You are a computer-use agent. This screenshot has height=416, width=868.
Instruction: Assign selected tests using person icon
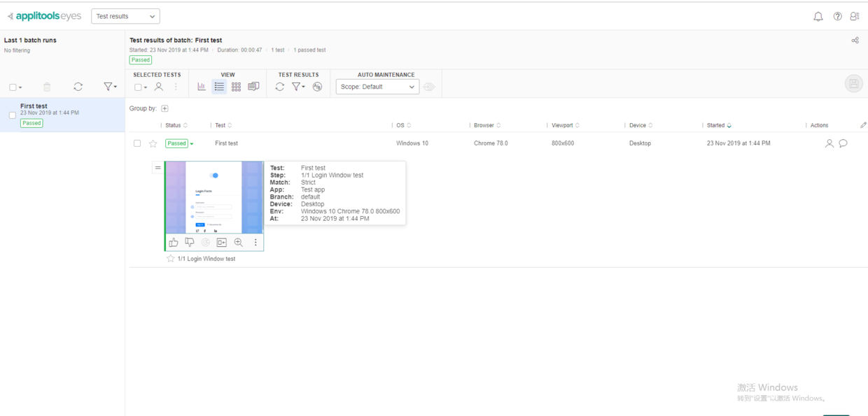[x=159, y=87]
